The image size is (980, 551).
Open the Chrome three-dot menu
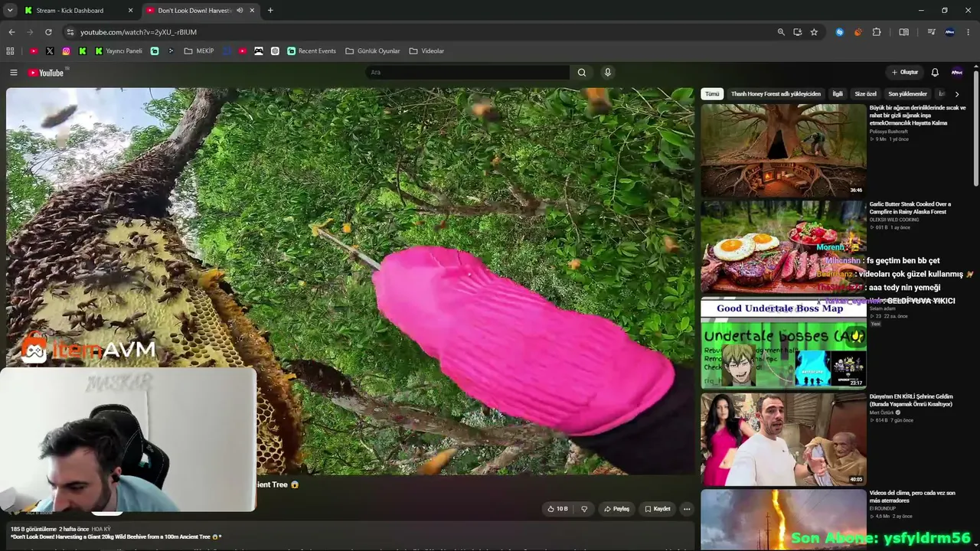click(x=969, y=32)
